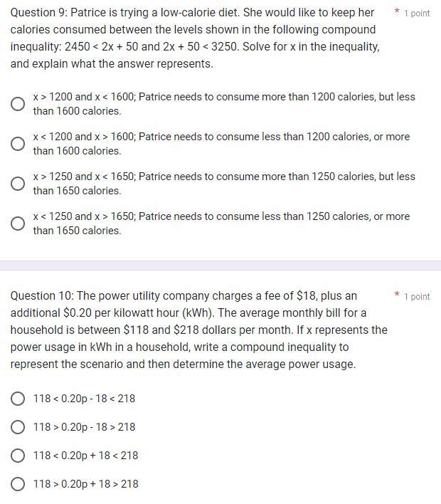Viewport: 441px width, 504px height.
Task: Pick the radio circle for "x > 1250 and x < 1650"
Action: [x=18, y=184]
